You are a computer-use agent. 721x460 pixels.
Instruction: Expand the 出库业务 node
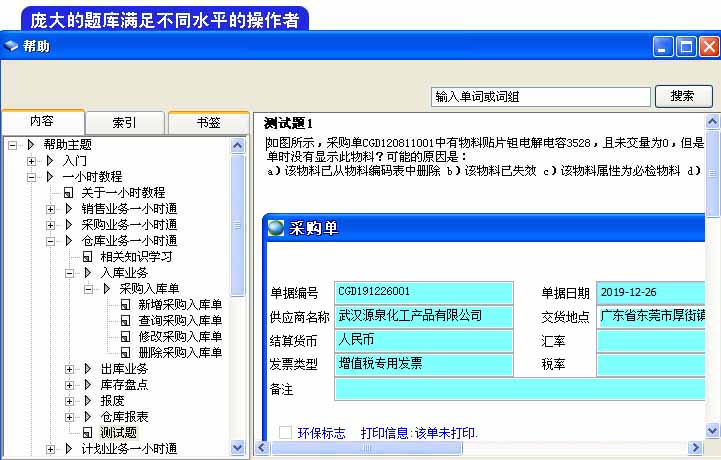pos(71,369)
